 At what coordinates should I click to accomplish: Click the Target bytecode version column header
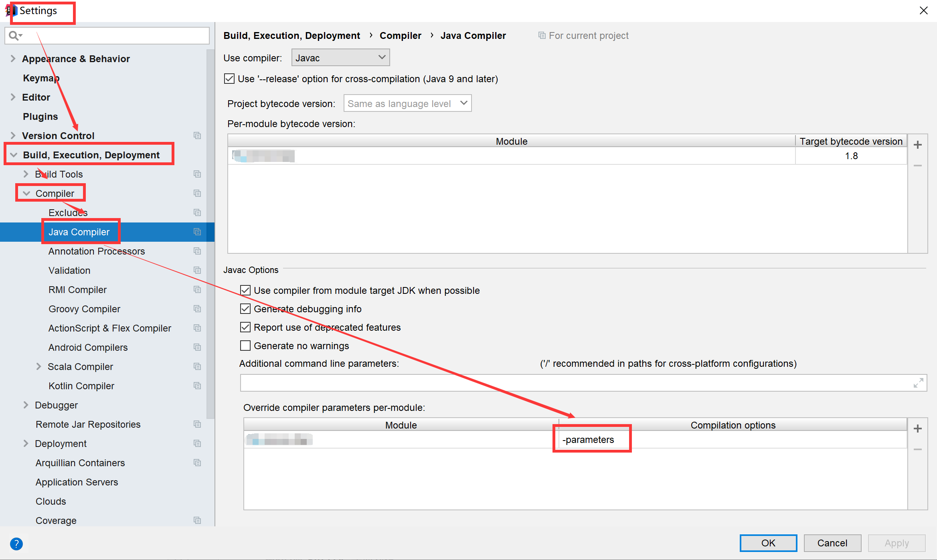(851, 141)
